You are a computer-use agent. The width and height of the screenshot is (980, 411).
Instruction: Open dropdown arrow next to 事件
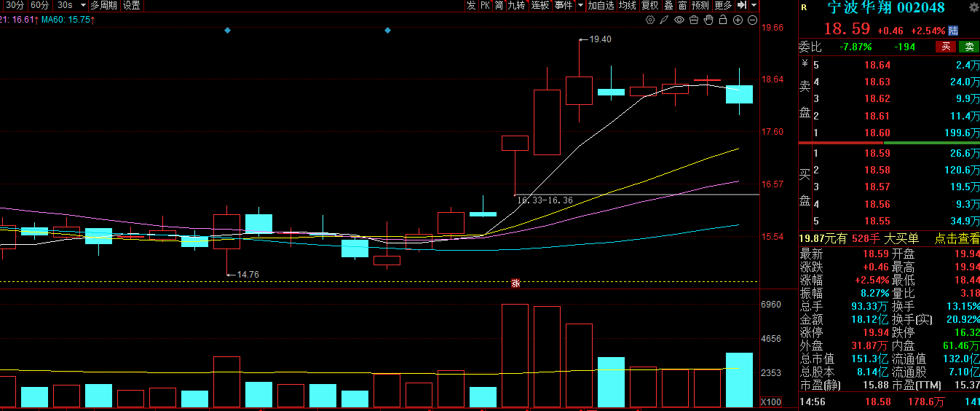[x=580, y=5]
